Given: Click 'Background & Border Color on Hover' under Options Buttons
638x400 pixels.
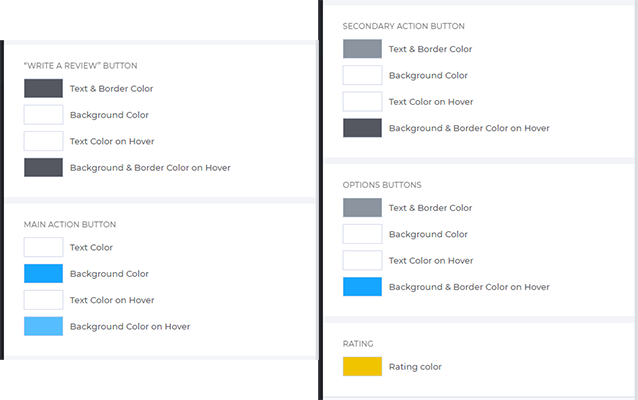Looking at the screenshot, I should [470, 287].
